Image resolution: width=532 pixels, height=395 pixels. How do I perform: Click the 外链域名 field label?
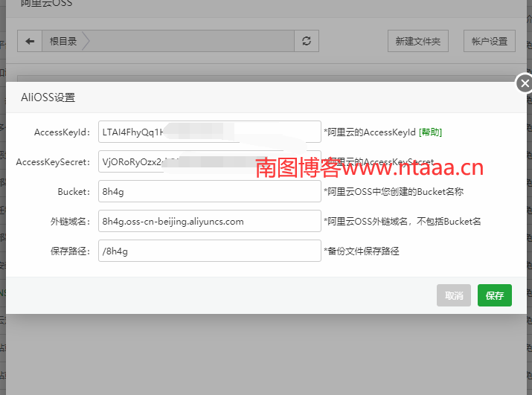click(70, 222)
